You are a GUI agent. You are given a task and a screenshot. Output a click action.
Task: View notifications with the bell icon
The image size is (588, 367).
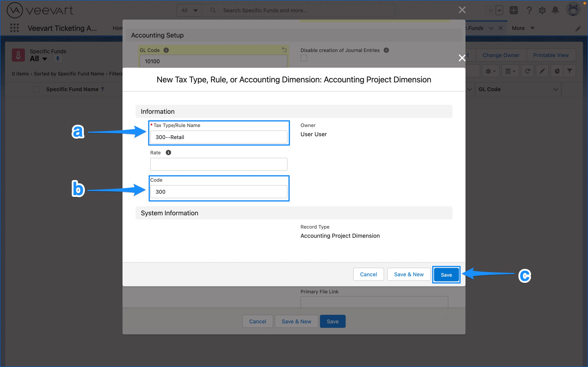pyautogui.click(x=555, y=10)
